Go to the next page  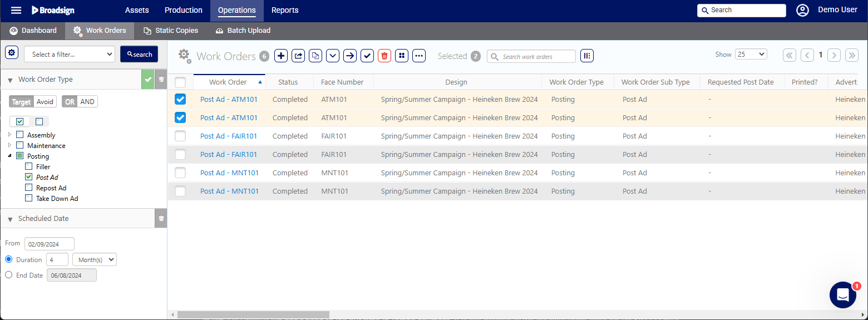point(834,55)
